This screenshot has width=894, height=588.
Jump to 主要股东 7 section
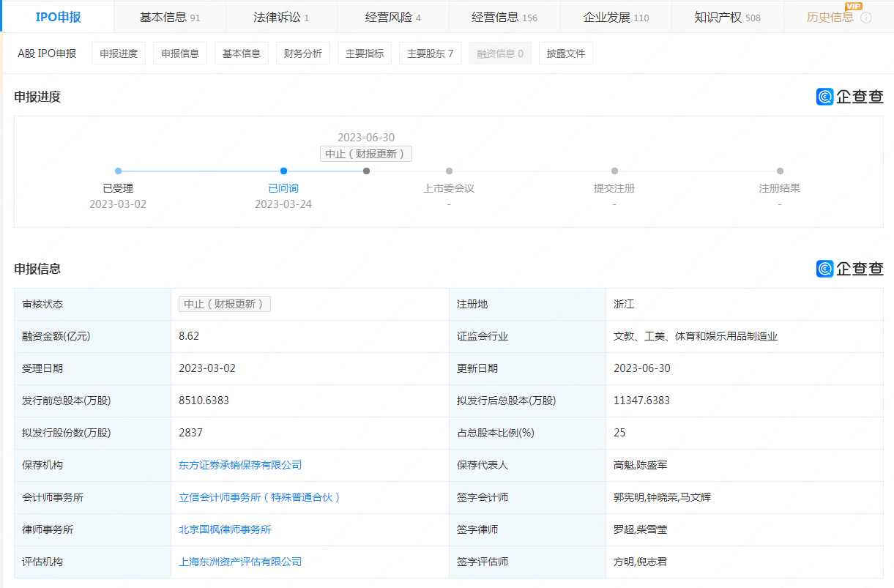(430, 53)
